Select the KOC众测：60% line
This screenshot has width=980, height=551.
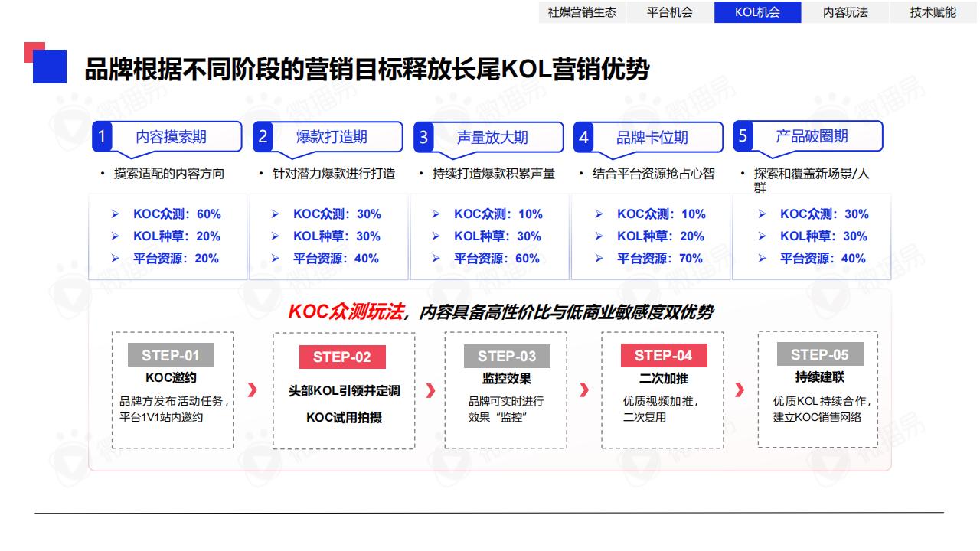coord(176,214)
